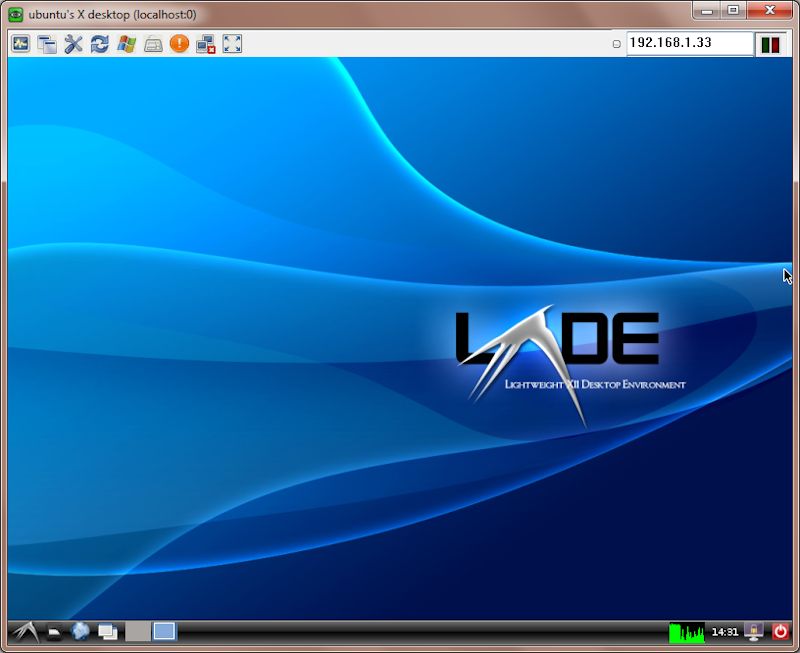Click the red power logout button
Viewport: 800px width, 653px height.
pos(780,632)
